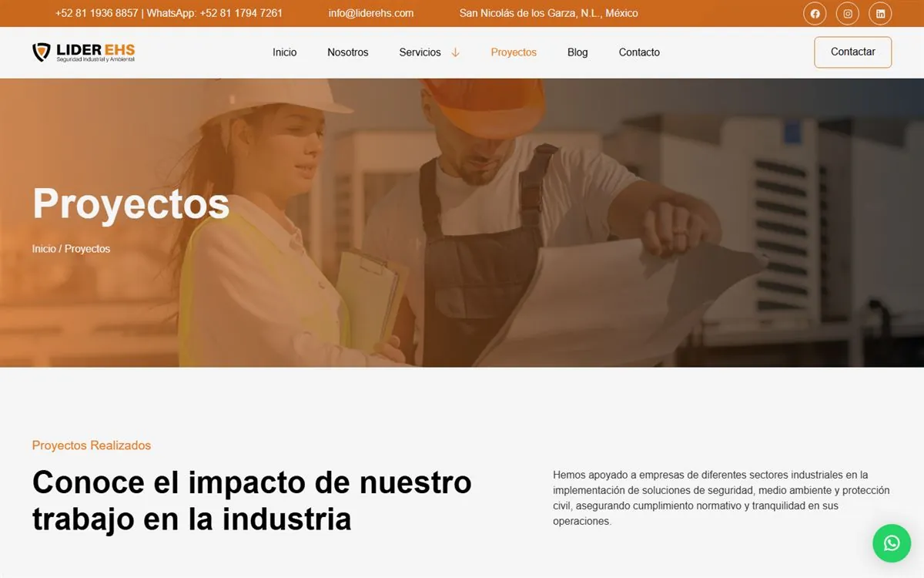
Task: Open the LinkedIn social icon
Action: click(x=881, y=13)
